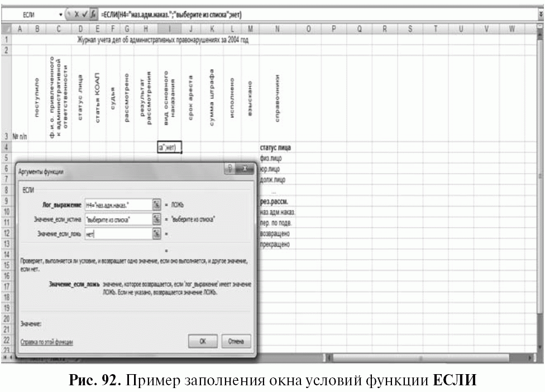This screenshot has height=392, width=545.
Task: Select column I header
Action: coord(169,29)
